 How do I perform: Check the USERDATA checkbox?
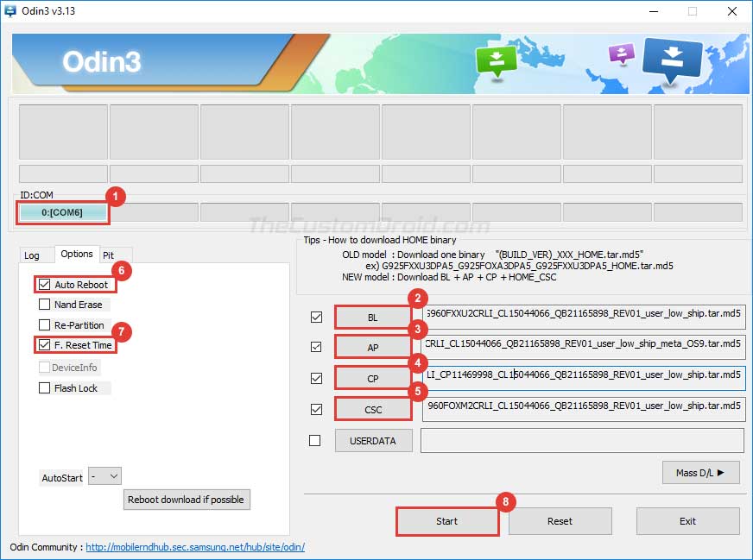point(315,441)
